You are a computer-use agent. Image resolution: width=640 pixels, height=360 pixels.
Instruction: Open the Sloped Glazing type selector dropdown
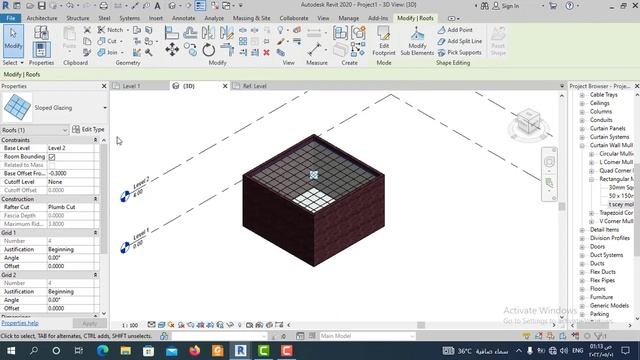pyautogui.click(x=105, y=108)
